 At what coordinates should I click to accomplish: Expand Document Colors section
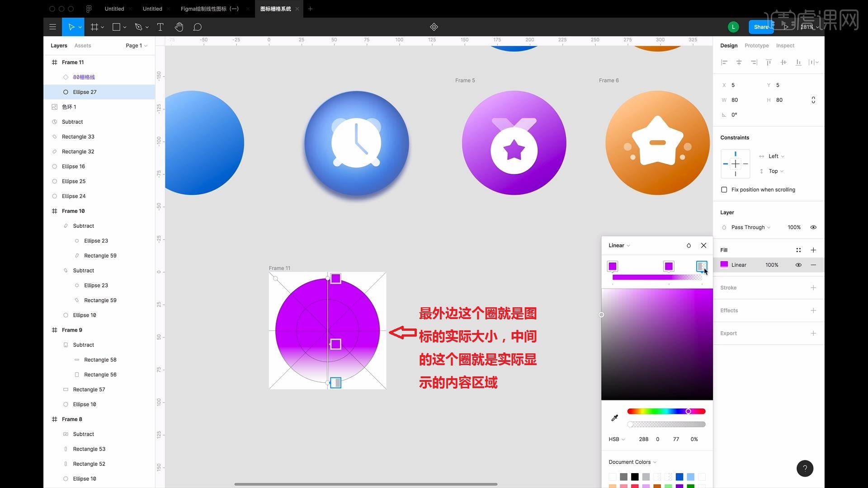632,462
